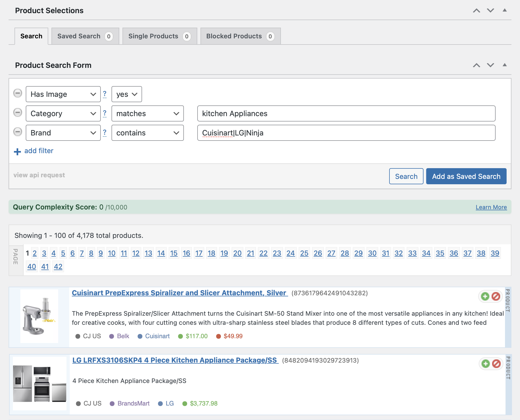Image resolution: width=520 pixels, height=420 pixels.
Task: Collapse the Product Search Form panel
Action: click(505, 65)
